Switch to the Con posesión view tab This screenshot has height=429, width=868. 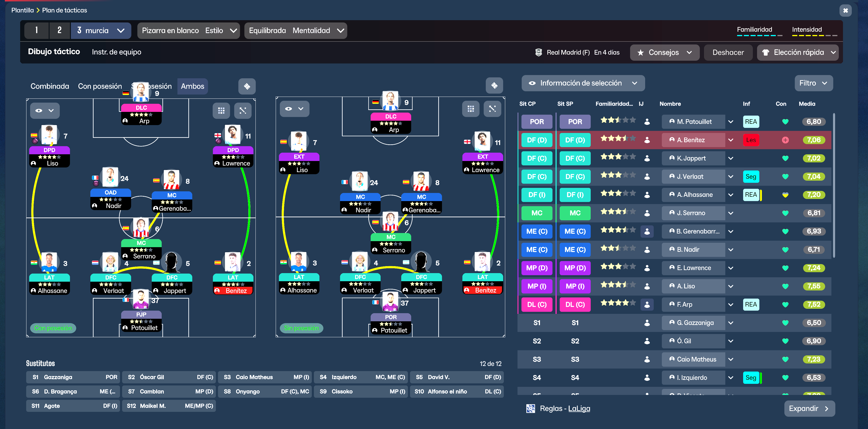tap(100, 86)
